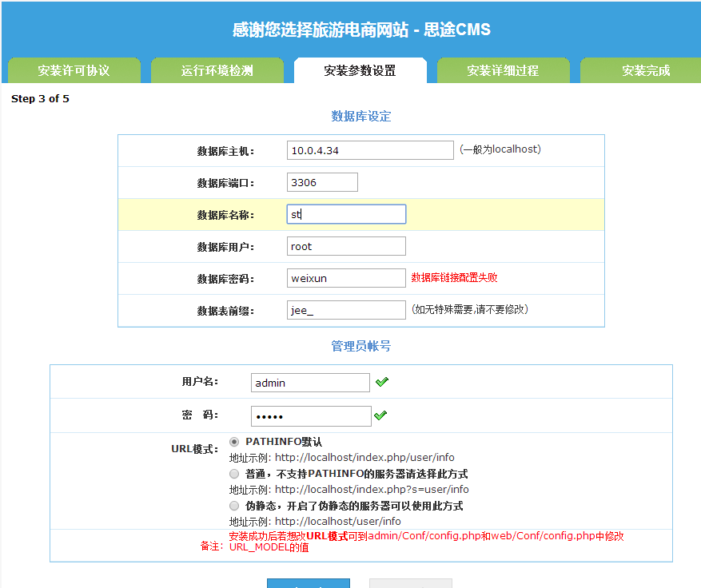
Task: Click the example URL http://localhost/user/info
Action: [338, 522]
